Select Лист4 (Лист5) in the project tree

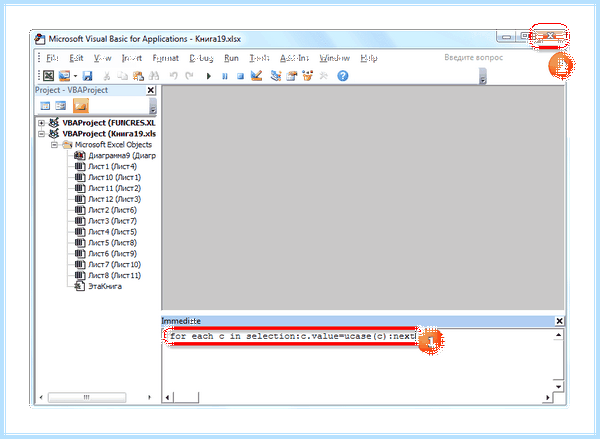point(112,232)
